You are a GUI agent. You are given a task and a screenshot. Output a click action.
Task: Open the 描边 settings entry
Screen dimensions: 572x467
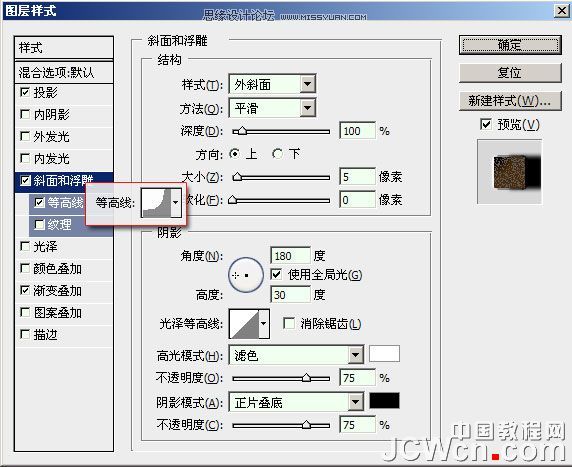[x=45, y=335]
